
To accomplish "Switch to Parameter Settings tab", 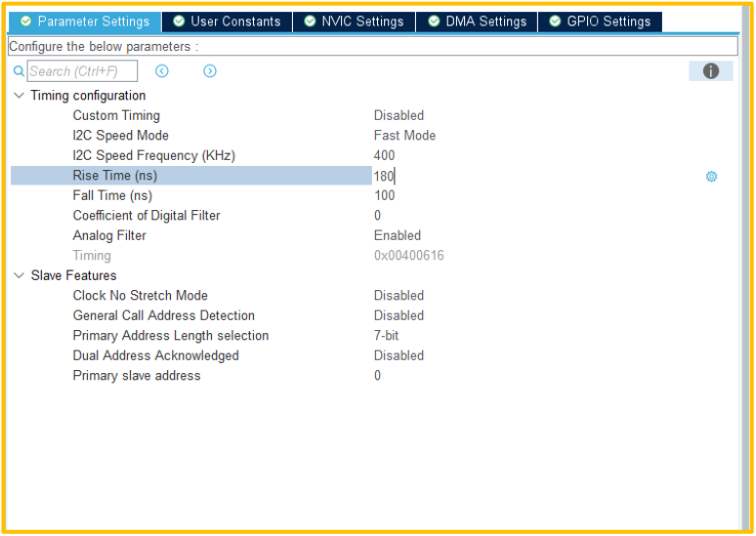I will pos(85,21).
